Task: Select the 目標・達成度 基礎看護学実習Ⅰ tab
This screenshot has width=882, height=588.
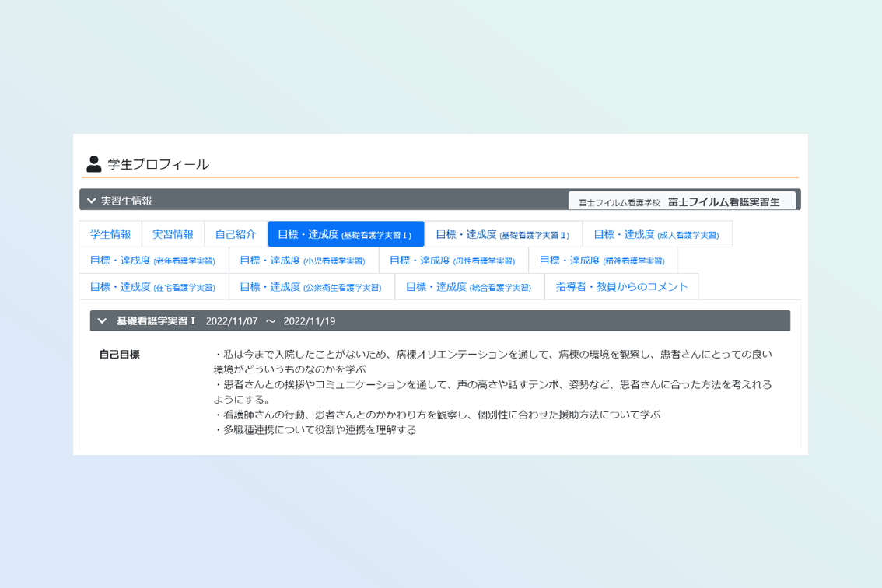Action: tap(345, 234)
